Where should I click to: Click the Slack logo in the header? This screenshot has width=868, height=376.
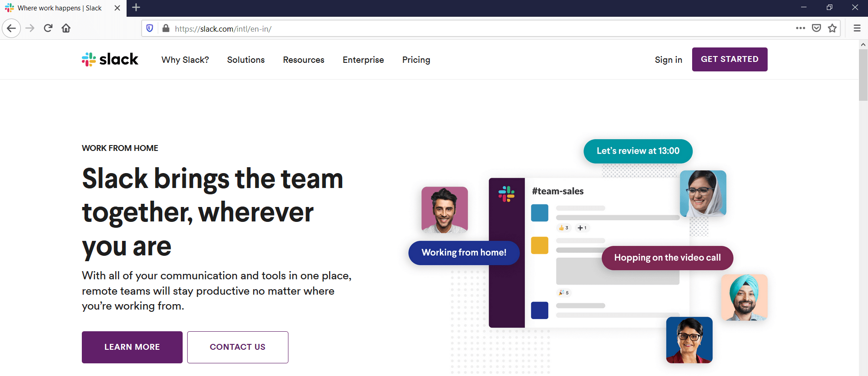point(110,59)
